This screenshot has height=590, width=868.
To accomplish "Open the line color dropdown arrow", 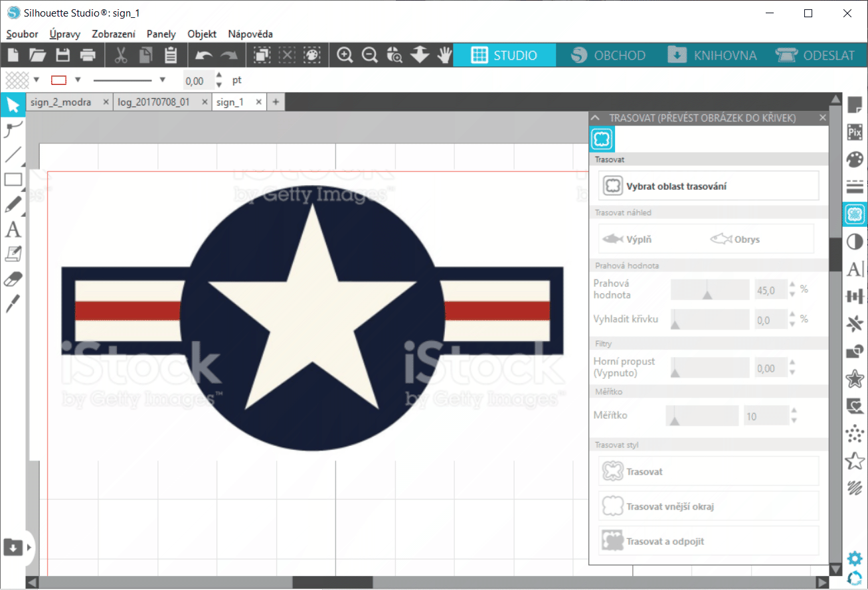I will pyautogui.click(x=78, y=80).
